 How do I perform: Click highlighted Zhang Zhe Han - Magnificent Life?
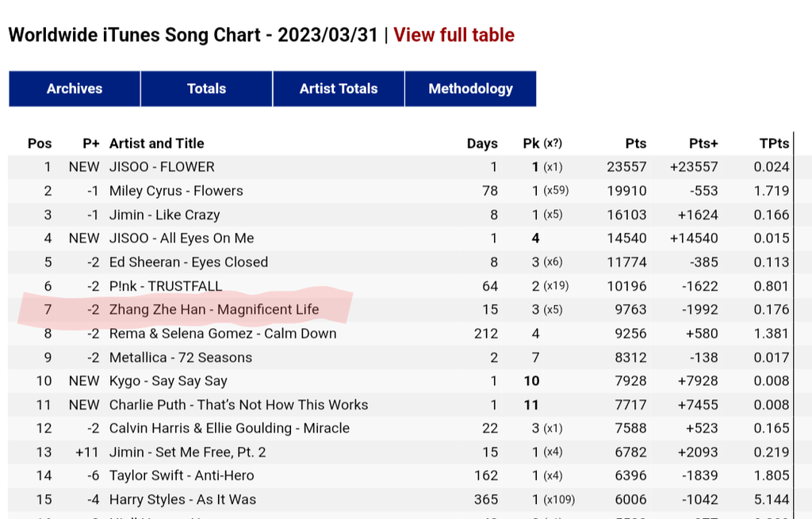click(x=214, y=310)
